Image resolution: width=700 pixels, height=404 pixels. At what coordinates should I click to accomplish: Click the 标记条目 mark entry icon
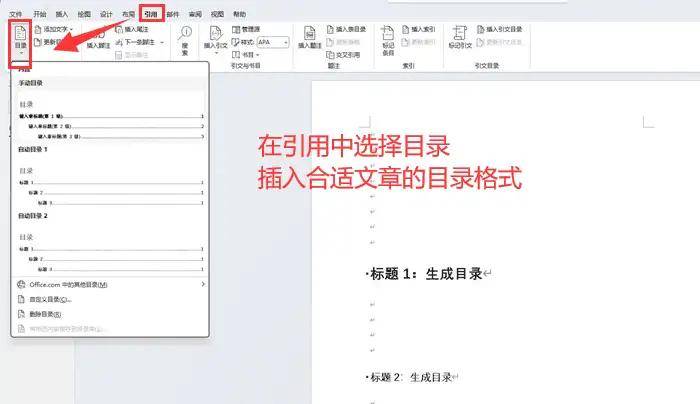388,33
